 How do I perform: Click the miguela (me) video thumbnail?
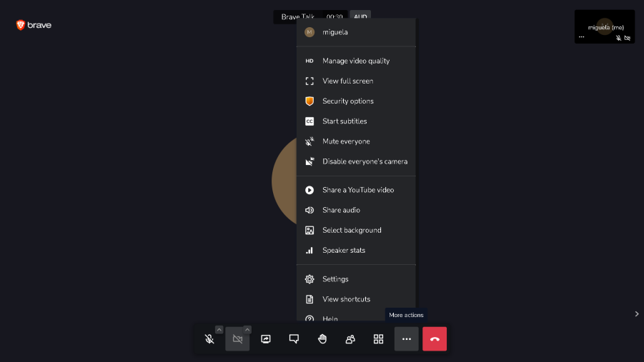(x=605, y=26)
